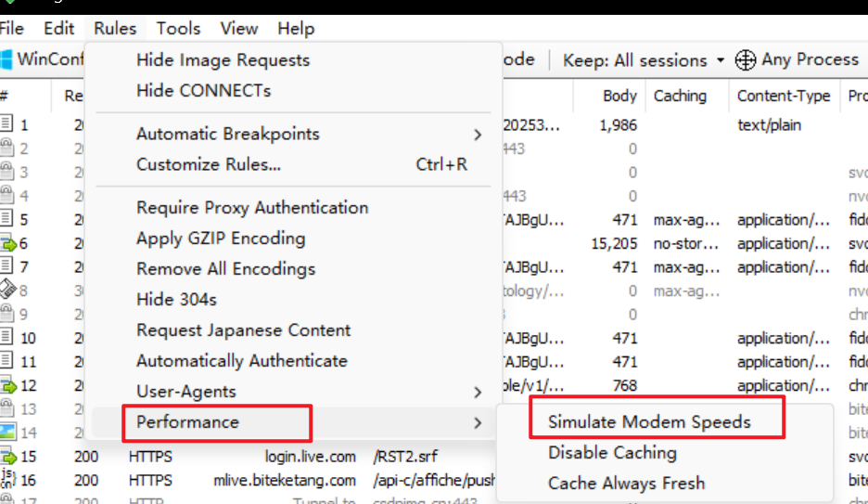Screen dimensions: 868x504
Task: Sort by Content-Type column header
Action: (784, 96)
